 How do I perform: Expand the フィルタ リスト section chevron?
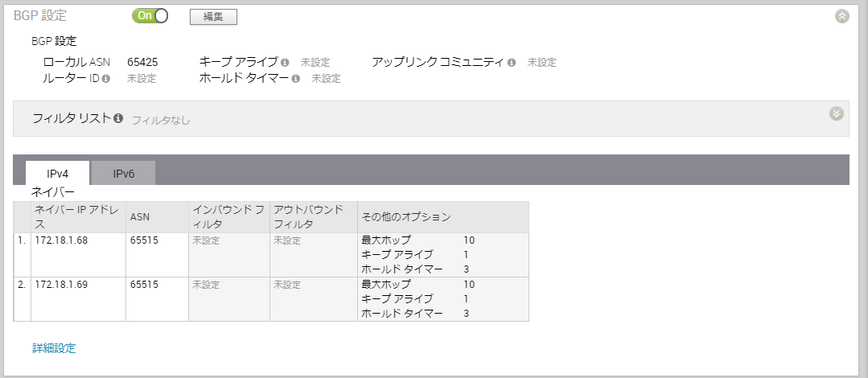pos(836,113)
